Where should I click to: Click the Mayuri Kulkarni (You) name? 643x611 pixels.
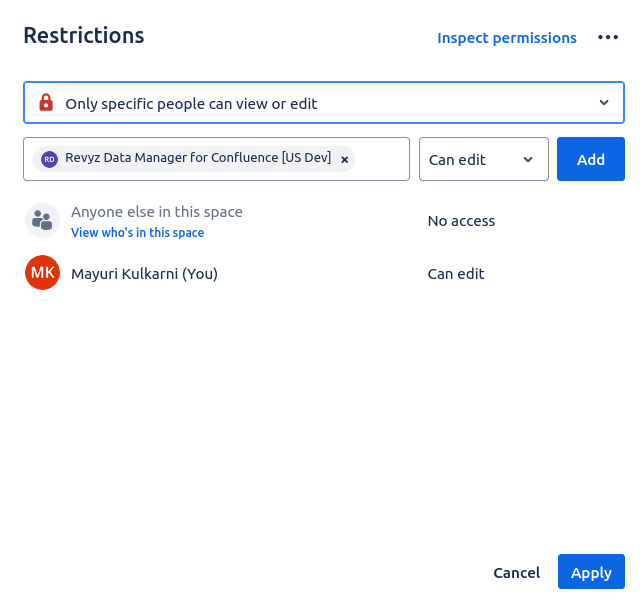144,273
